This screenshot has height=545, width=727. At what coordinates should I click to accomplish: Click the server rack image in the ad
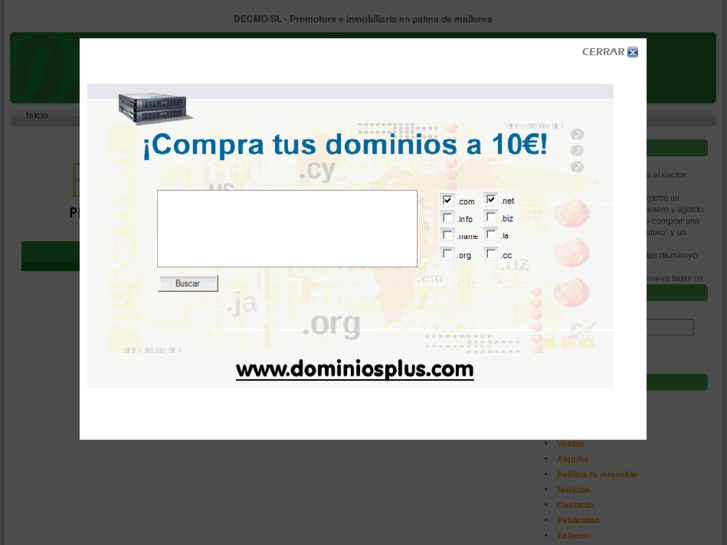coord(154,108)
